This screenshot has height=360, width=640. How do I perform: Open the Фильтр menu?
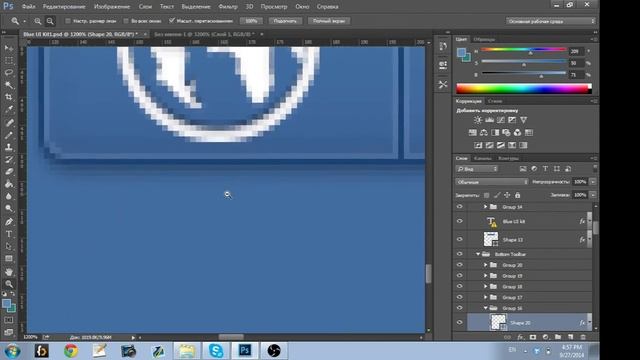pos(228,7)
